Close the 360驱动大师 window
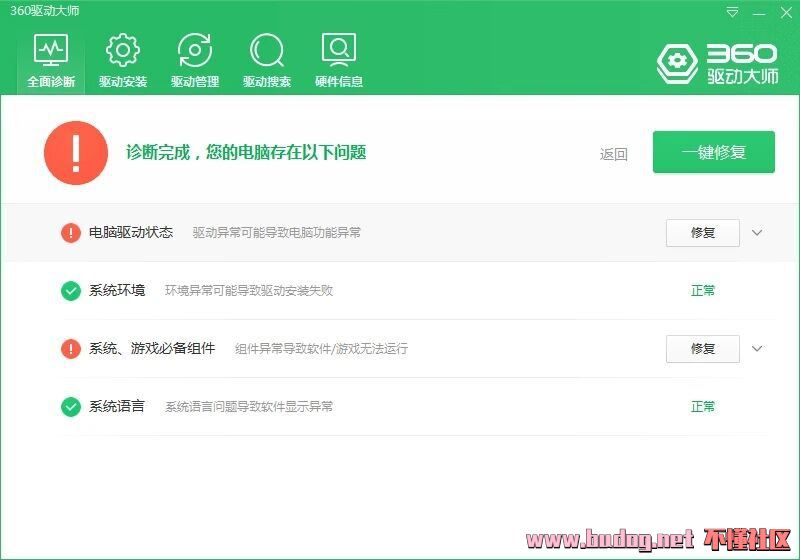The width and height of the screenshot is (800, 560). click(x=786, y=13)
